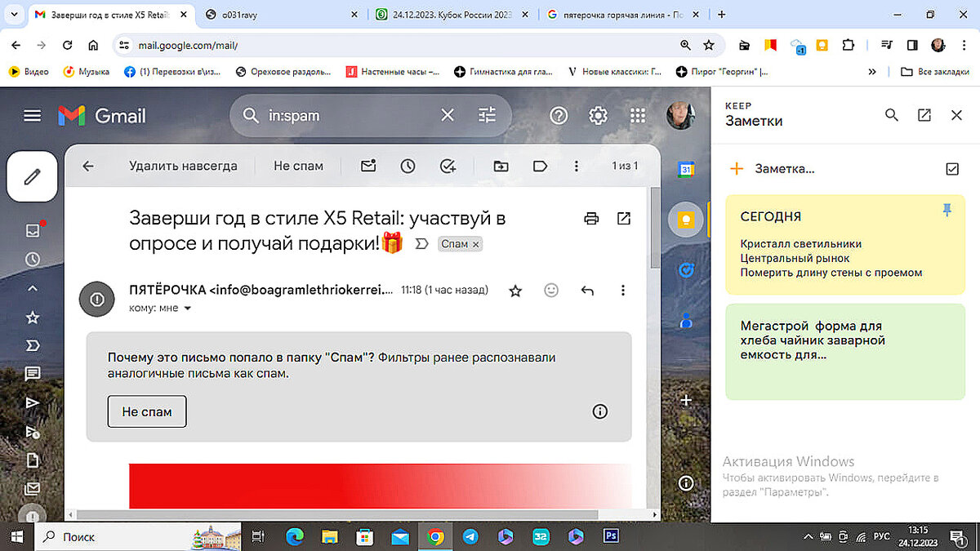980x551 pixels.
Task: Open more actions three-dot toolbar menu
Action: [577, 166]
